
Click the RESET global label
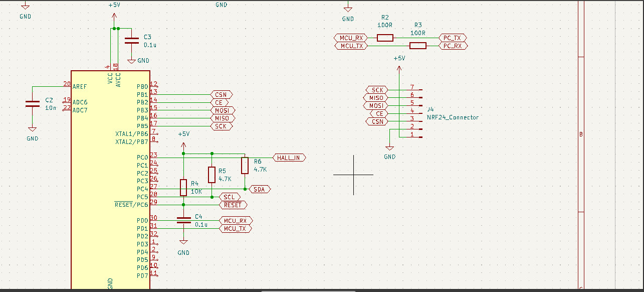pos(233,205)
